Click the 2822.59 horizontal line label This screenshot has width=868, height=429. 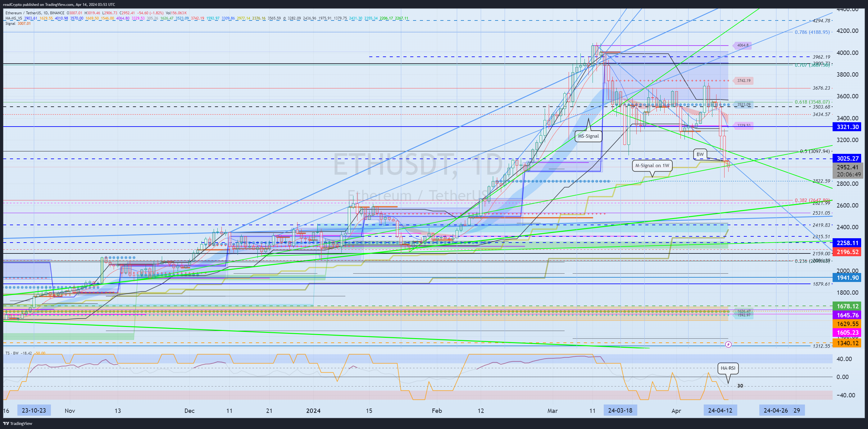[821, 181]
